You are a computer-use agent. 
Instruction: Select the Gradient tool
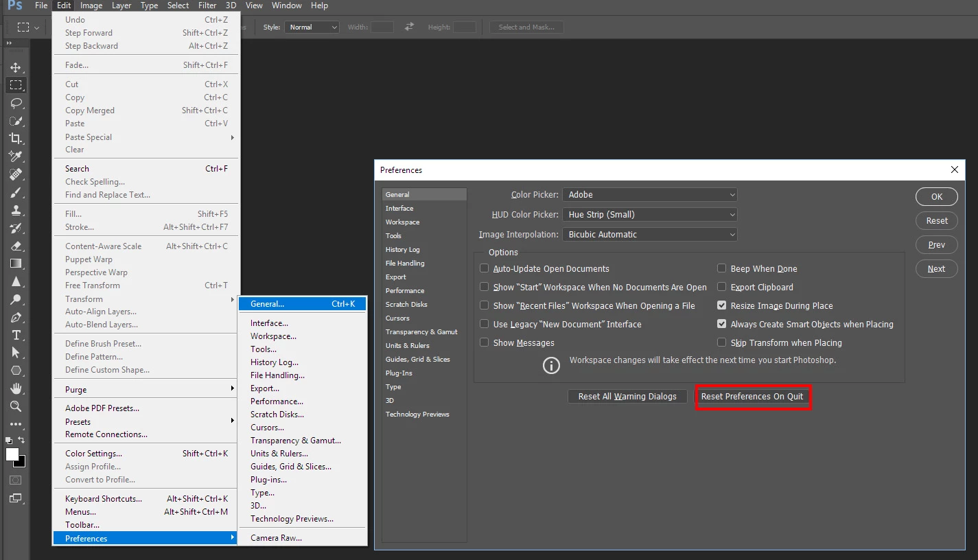15,264
